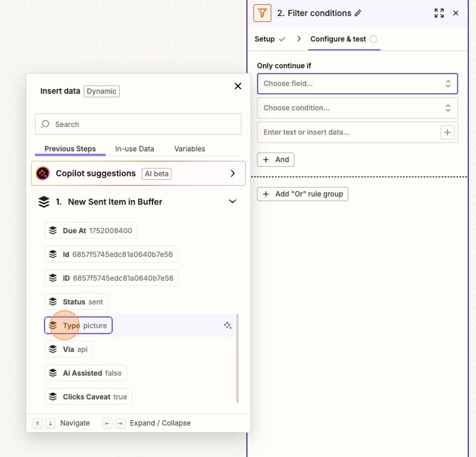476x457 pixels.
Task: Click the AI sparkle icon beside Type picture
Action: pos(228,325)
